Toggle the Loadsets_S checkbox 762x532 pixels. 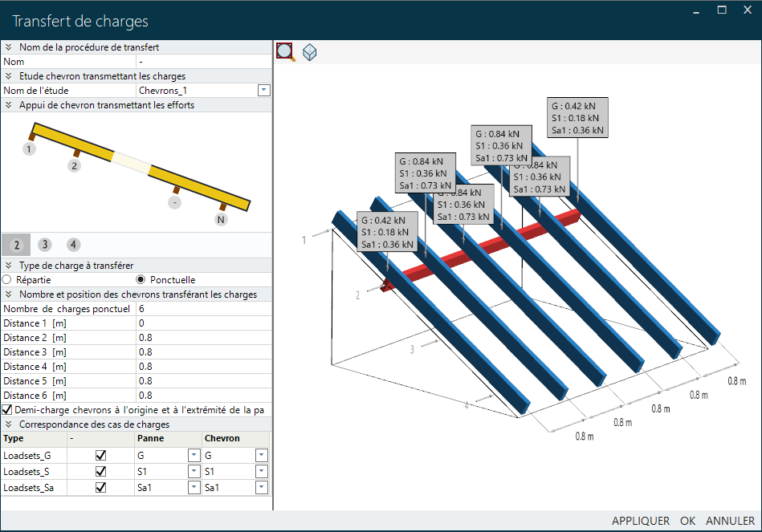[x=100, y=471]
